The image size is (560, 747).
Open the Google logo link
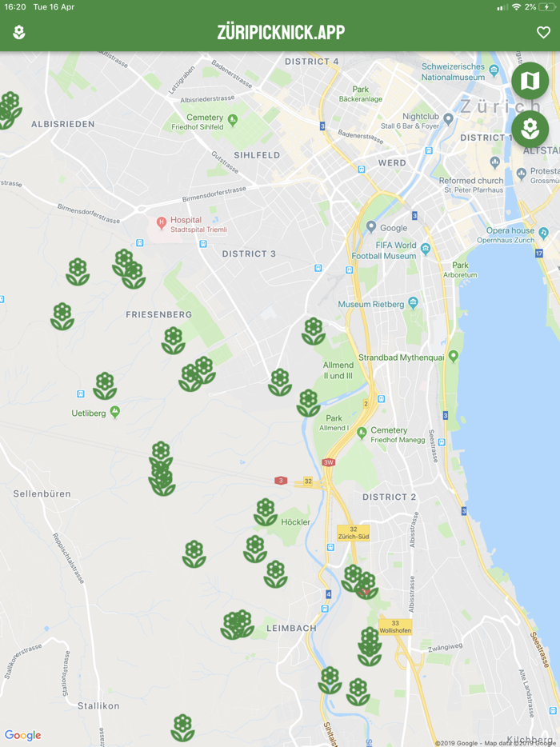click(x=23, y=735)
